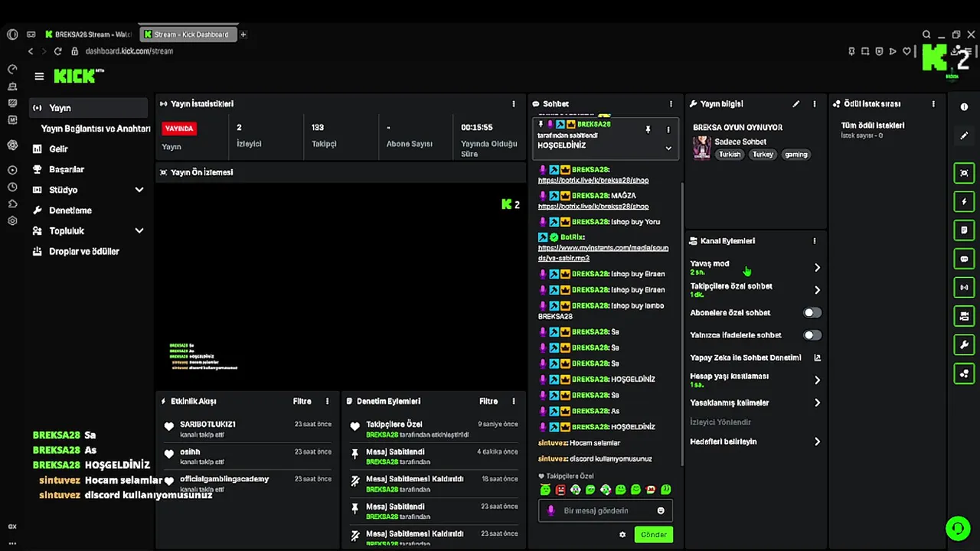The height and width of the screenshot is (551, 980).
Task: Open Filtre in Denetim Eylemleri panel
Action: pyautogui.click(x=488, y=401)
